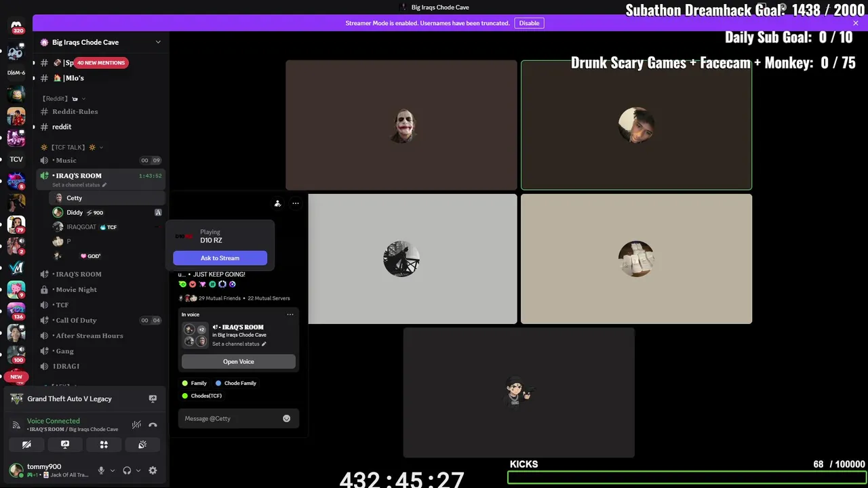The image size is (868, 488).
Task: Deafen with headphones icon
Action: pyautogui.click(x=127, y=470)
